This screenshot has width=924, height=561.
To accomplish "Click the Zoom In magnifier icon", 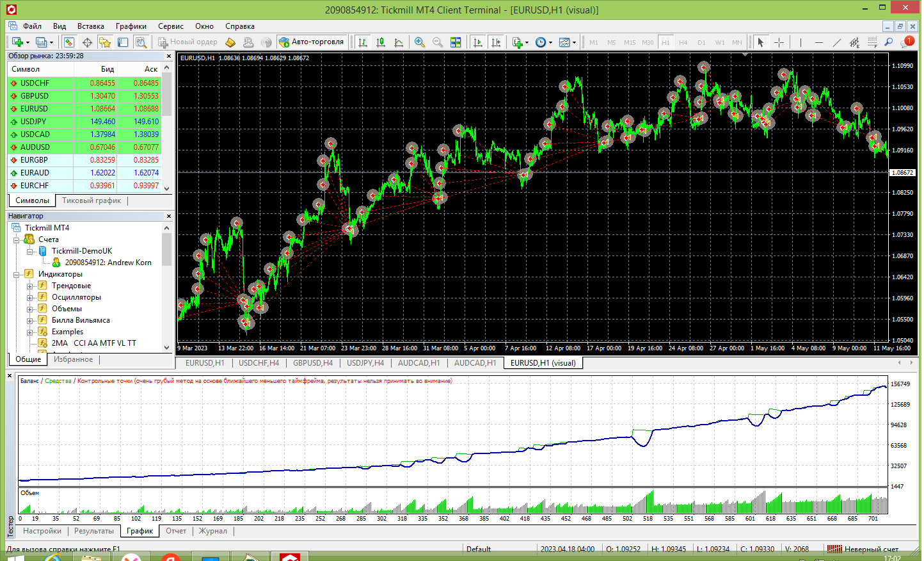I will coord(420,42).
